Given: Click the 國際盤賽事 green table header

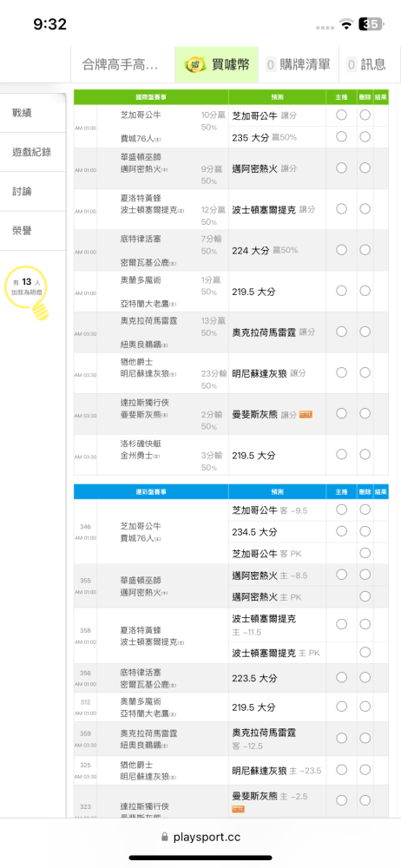Looking at the screenshot, I should 151,97.
